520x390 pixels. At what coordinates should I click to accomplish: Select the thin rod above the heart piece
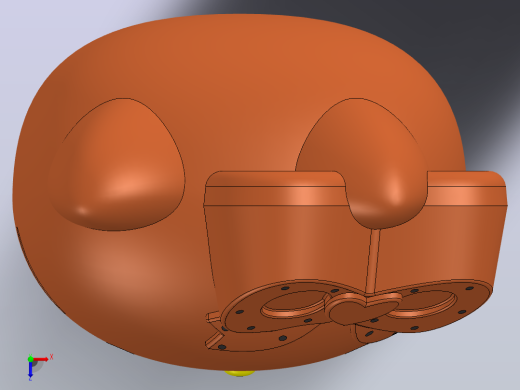[373, 261]
